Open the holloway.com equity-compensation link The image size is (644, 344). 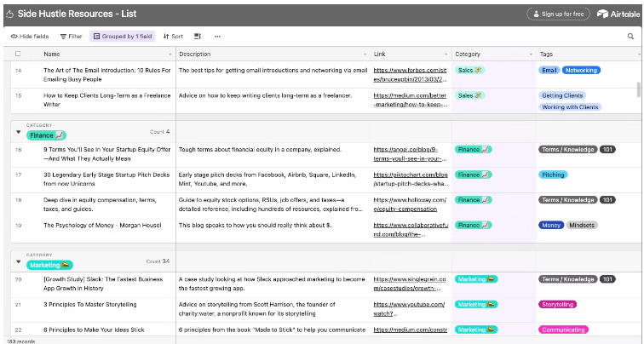tap(410, 204)
